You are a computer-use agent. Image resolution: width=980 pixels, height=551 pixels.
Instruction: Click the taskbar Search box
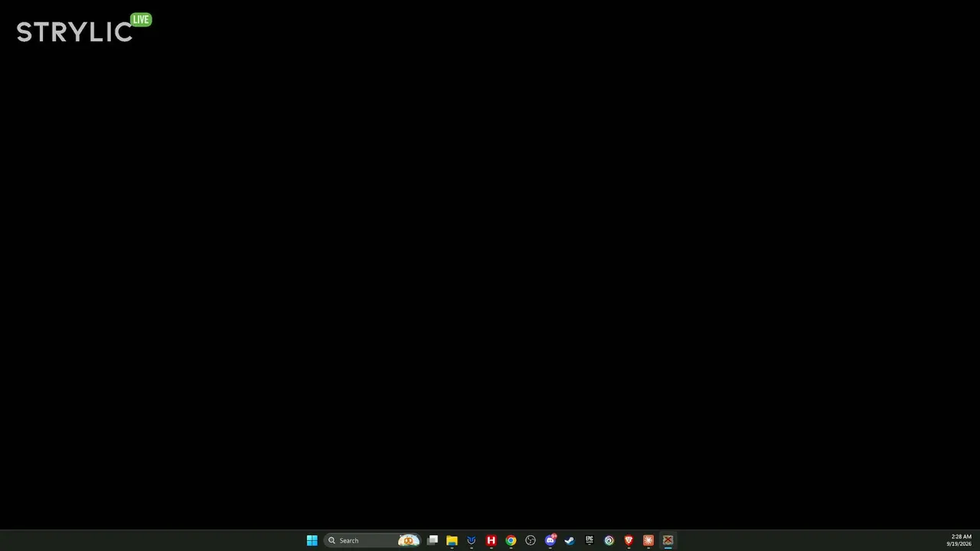coord(372,540)
